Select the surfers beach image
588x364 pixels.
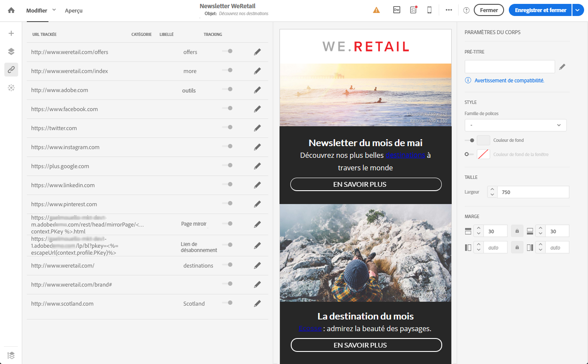[x=366, y=95]
